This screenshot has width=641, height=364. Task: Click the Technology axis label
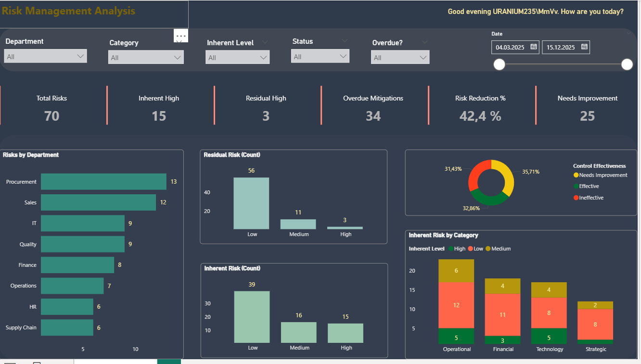550,349
